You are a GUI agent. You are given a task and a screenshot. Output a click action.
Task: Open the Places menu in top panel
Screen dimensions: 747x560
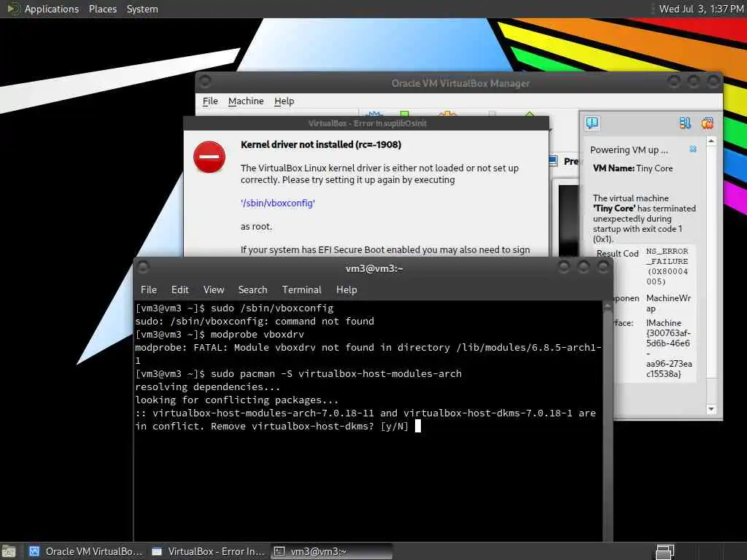(102, 9)
